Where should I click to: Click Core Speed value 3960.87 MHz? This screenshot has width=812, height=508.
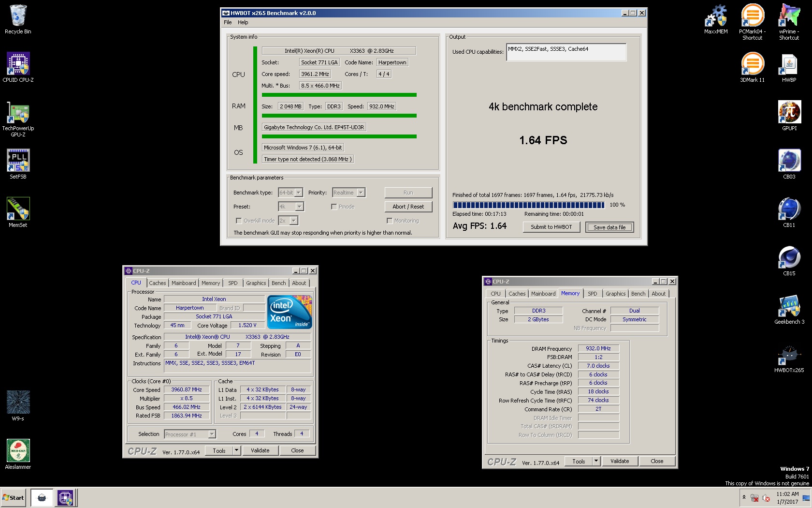(187, 389)
